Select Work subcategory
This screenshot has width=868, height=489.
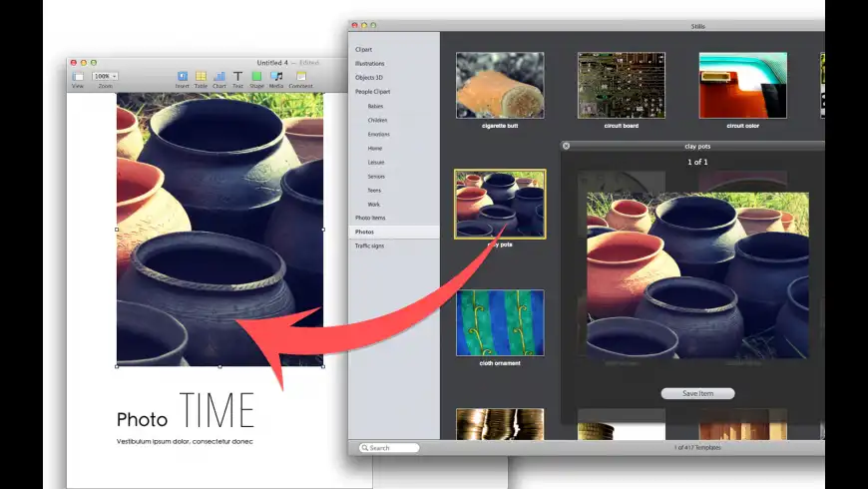[374, 205]
